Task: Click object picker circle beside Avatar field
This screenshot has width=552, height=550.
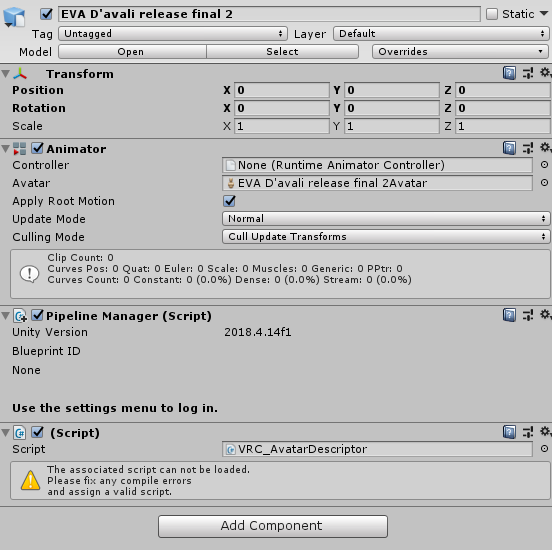Action: (x=544, y=182)
